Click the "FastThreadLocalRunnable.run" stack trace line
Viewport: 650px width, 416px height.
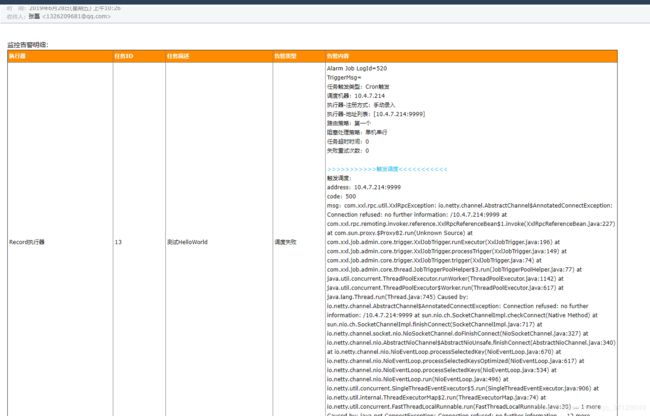(463, 406)
